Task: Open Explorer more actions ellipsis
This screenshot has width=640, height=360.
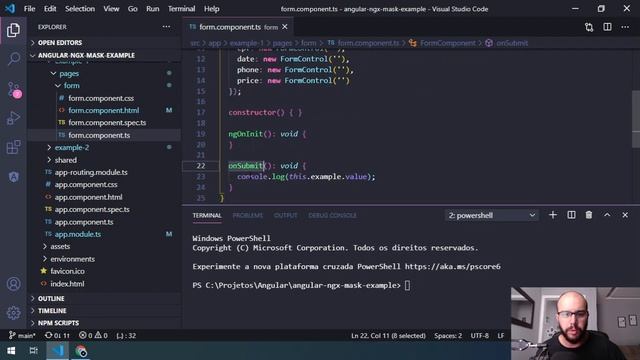Action: tap(166, 27)
